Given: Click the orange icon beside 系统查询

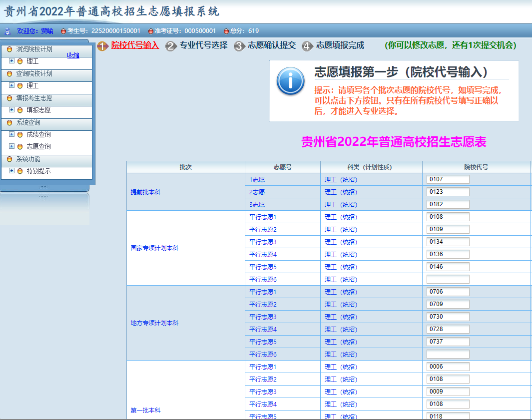Looking at the screenshot, I should [9, 122].
